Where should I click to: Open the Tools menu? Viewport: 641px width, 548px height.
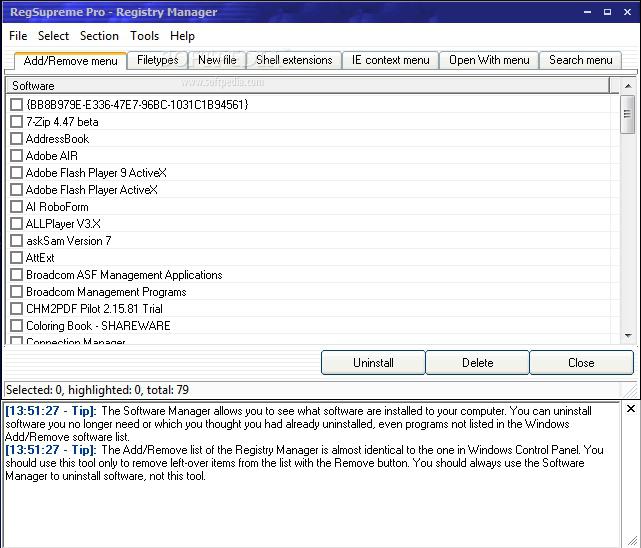click(144, 36)
